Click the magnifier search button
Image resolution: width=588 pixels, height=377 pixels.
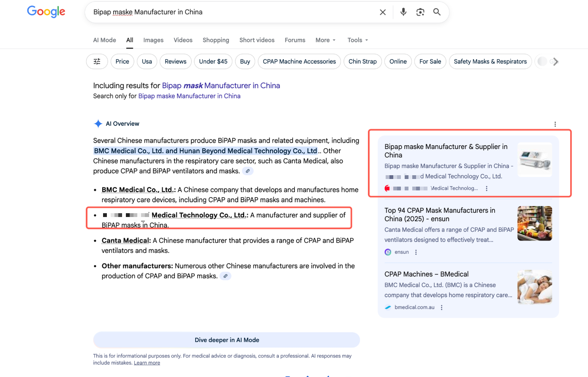pos(437,12)
